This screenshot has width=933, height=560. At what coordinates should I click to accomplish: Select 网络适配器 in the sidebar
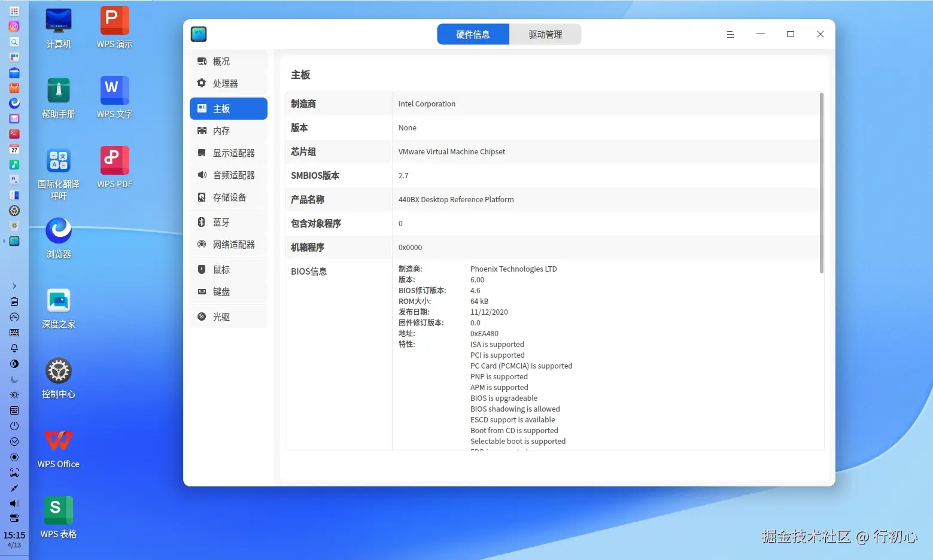coord(229,245)
